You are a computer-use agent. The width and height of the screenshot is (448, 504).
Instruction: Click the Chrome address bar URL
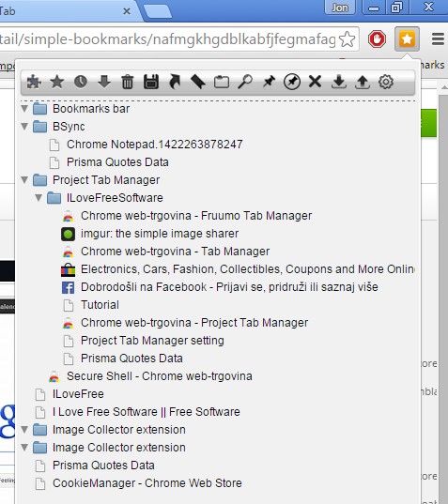point(167,39)
